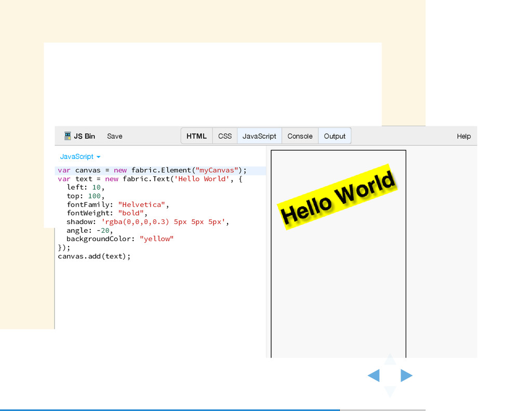Toggle the Output panel tab
Screen dimensions: 532x411
pyautogui.click(x=335, y=136)
